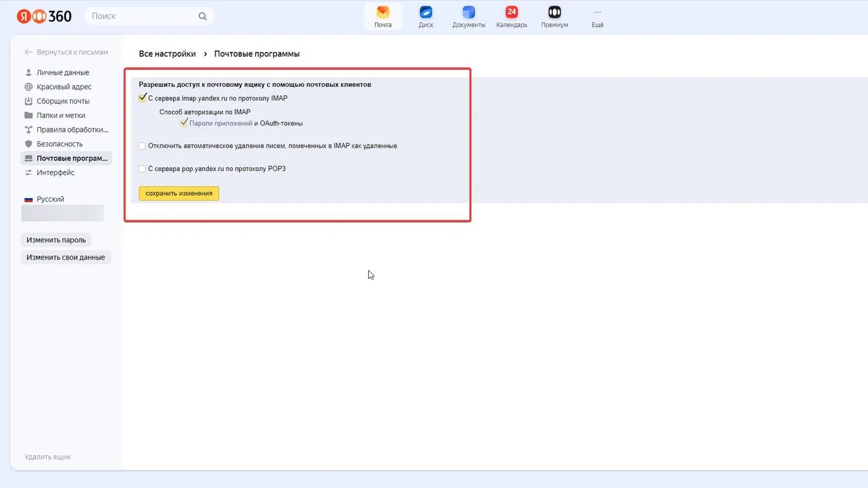The image size is (868, 488).
Task: Go to Все настройки breadcrumb
Action: [168, 54]
